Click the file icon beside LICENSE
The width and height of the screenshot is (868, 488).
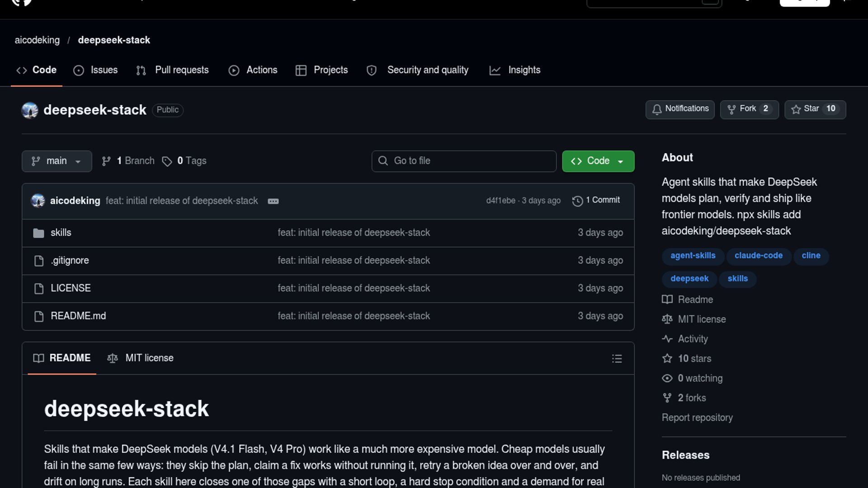(x=39, y=289)
